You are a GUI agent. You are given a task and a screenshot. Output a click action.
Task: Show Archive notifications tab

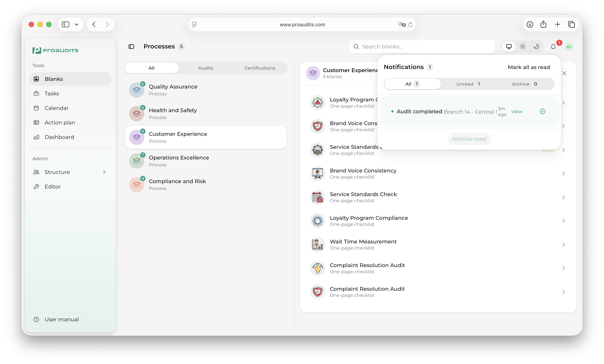click(x=525, y=84)
